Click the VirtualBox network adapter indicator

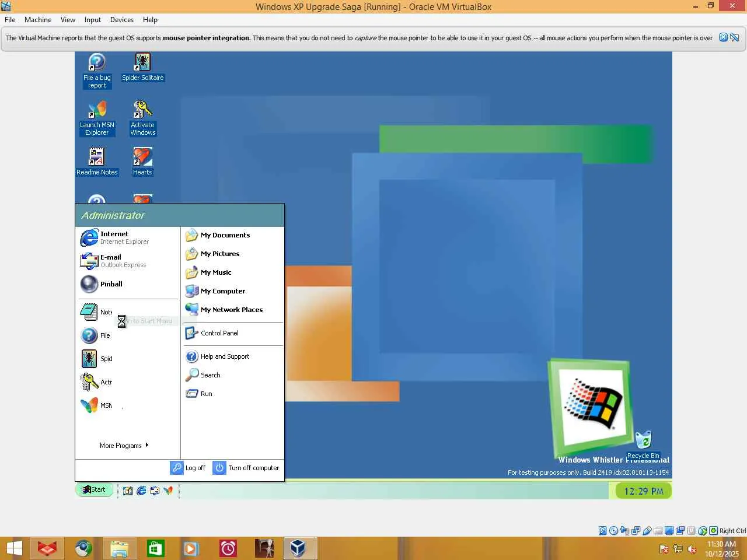636,531
